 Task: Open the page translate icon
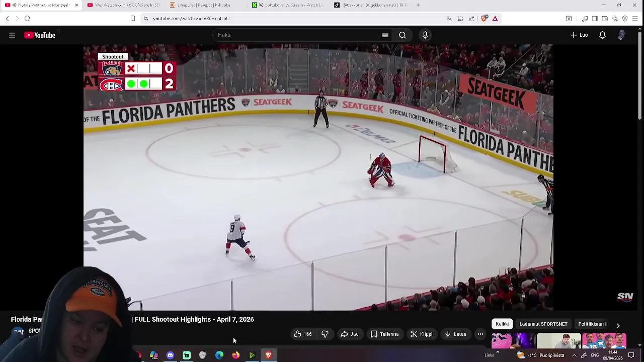point(449,19)
